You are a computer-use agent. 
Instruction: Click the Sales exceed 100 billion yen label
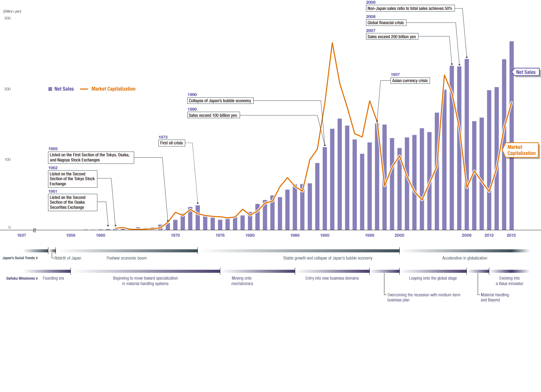click(x=213, y=115)
